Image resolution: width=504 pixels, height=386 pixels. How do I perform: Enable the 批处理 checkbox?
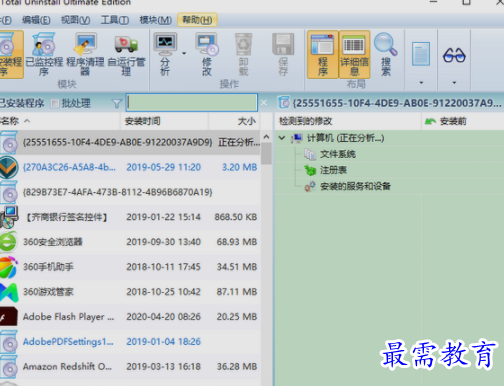tap(55, 103)
